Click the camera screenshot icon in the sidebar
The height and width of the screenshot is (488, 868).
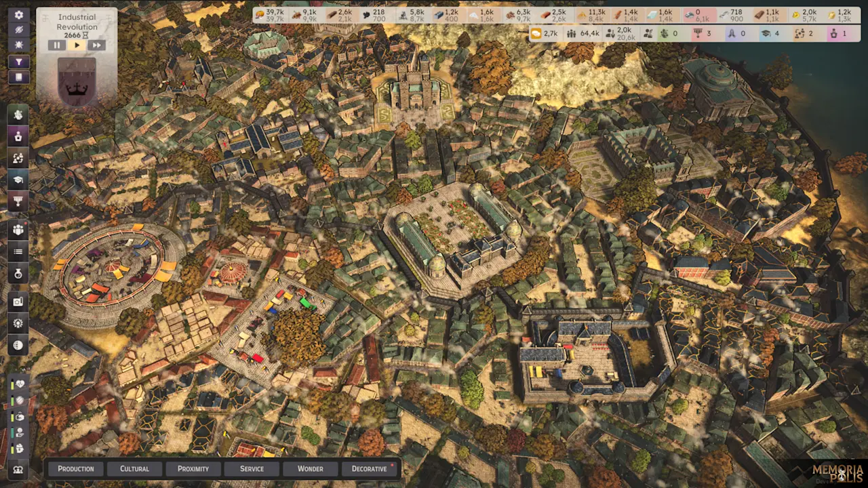coord(18,301)
